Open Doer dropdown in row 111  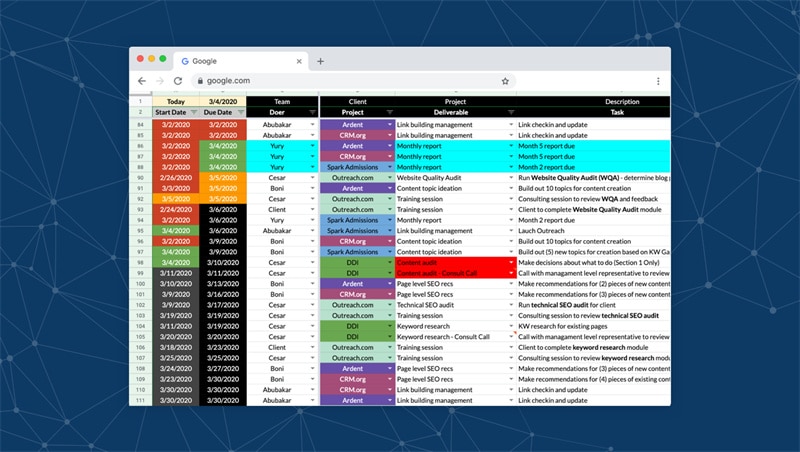312,400
